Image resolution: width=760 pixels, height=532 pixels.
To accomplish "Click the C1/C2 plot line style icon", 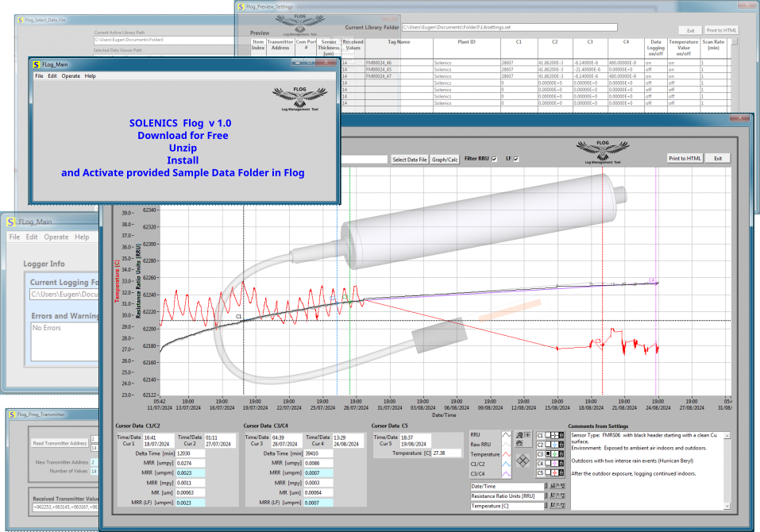I will 506,465.
